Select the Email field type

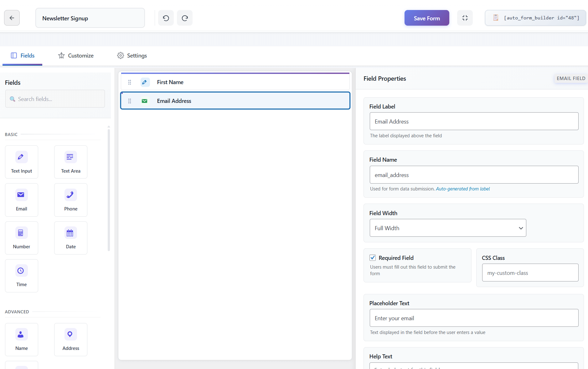(x=21, y=200)
